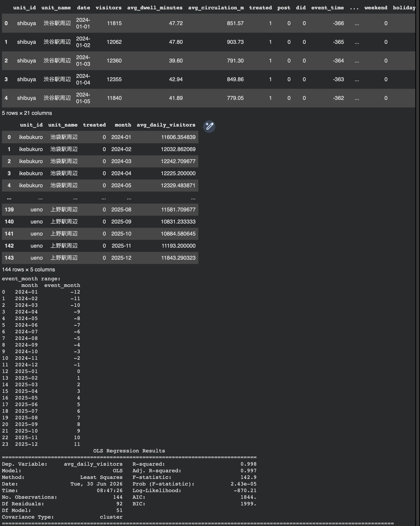Viewport: 420px width, 526px height.
Task: Click the AIC value 1844.
Action: tap(248, 497)
